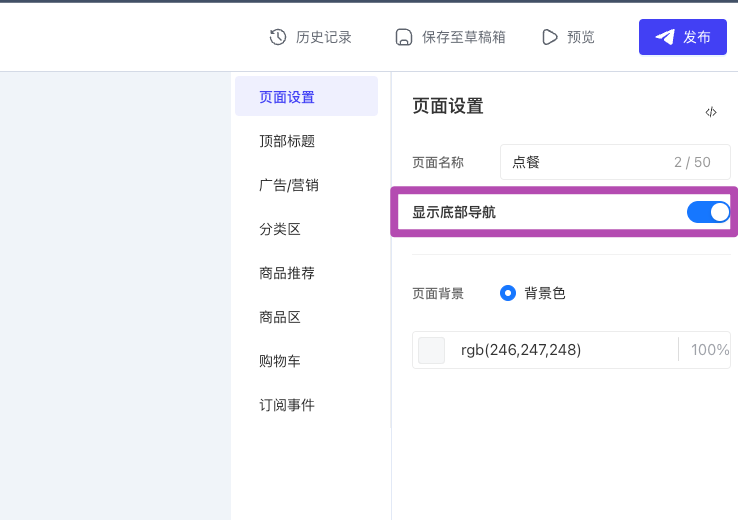Click the 页面名称 input field

[x=615, y=162]
